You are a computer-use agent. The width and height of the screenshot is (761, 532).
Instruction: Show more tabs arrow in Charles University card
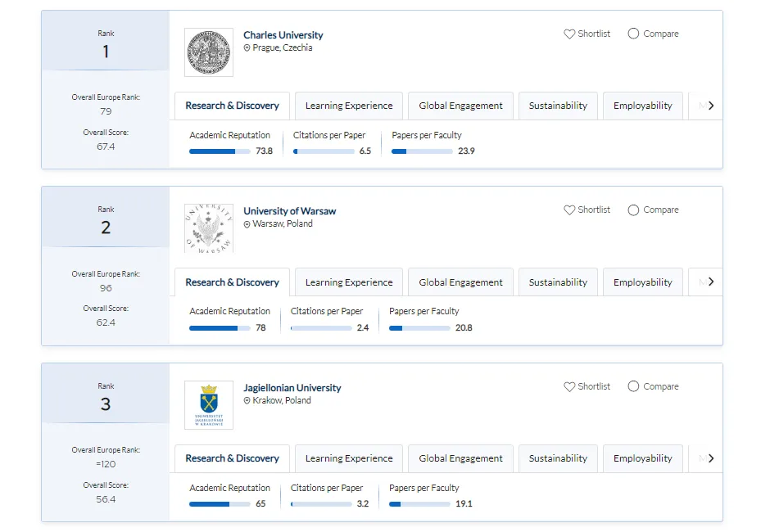click(711, 106)
